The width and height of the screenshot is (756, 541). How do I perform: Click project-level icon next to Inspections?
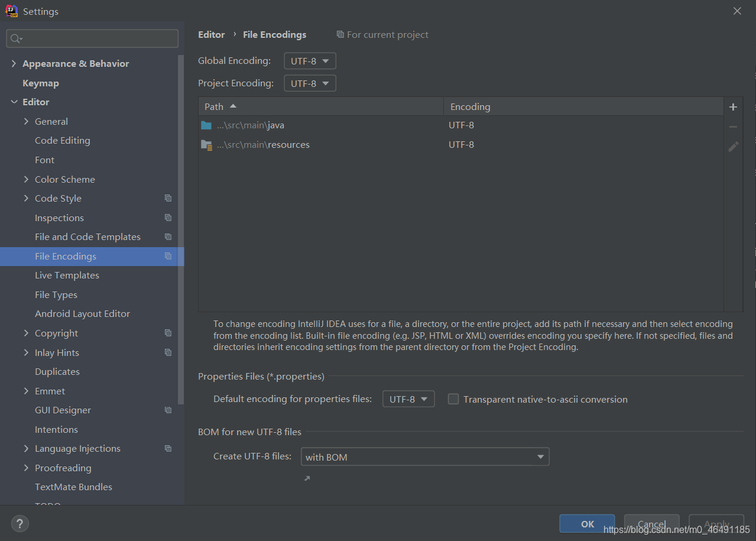168,218
